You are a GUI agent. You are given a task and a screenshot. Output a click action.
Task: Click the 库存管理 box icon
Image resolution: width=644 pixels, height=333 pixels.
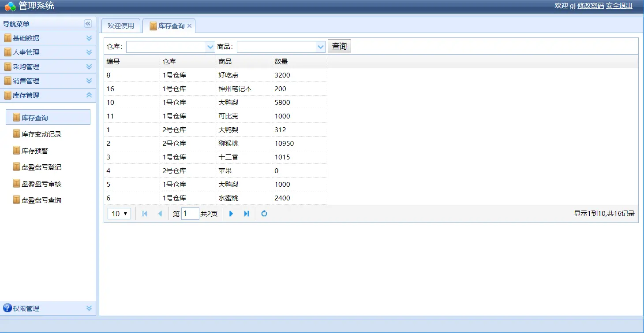coord(7,95)
